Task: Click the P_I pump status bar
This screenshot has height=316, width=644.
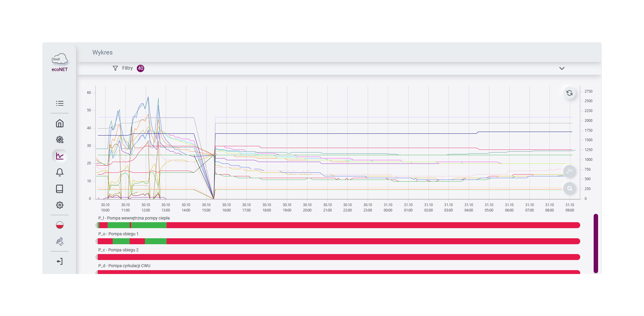Action: point(339,225)
